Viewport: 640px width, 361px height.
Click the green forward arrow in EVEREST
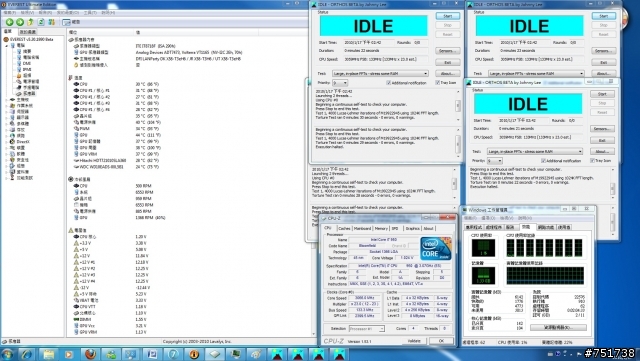[x=20, y=22]
